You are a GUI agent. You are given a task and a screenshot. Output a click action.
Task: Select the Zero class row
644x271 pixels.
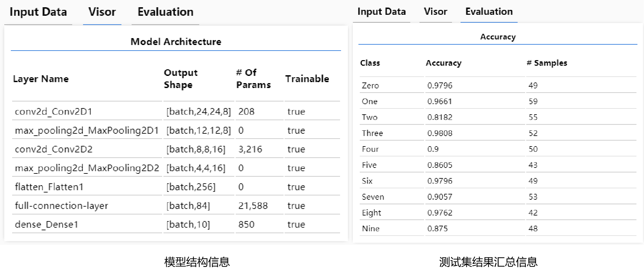(x=370, y=86)
